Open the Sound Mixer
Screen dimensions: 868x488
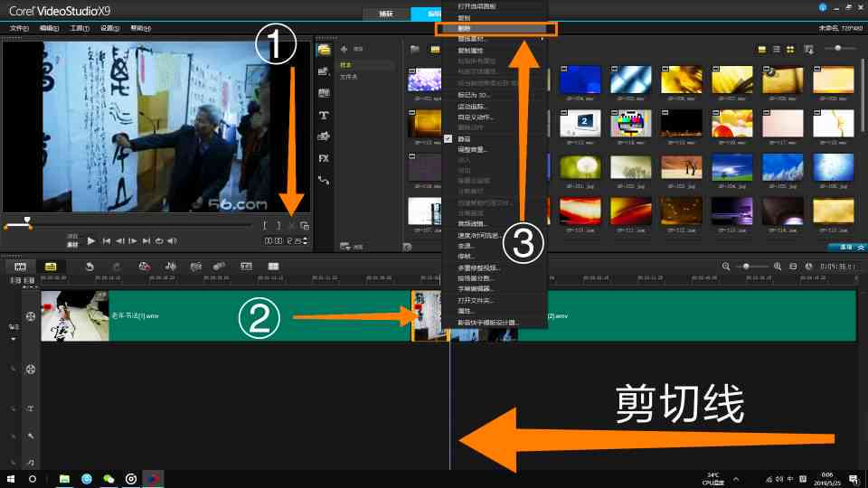[171, 267]
